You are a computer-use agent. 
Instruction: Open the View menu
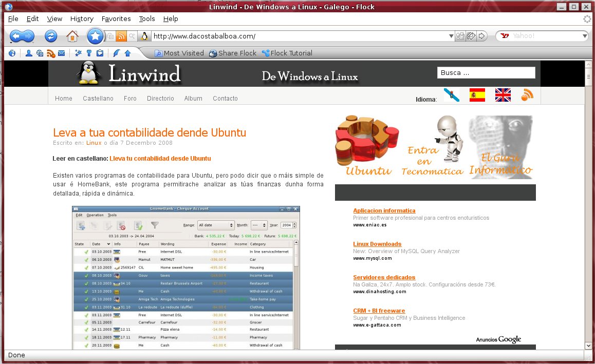point(54,18)
